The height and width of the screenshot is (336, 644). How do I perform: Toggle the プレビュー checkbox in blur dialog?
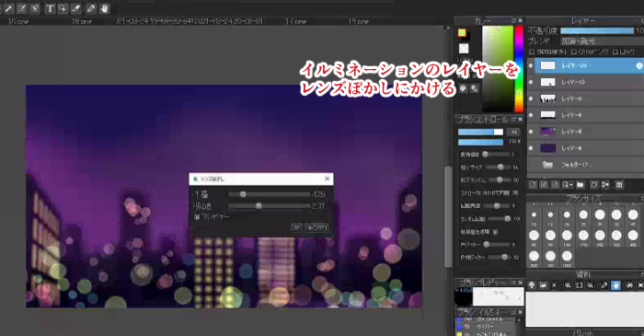tap(197, 216)
